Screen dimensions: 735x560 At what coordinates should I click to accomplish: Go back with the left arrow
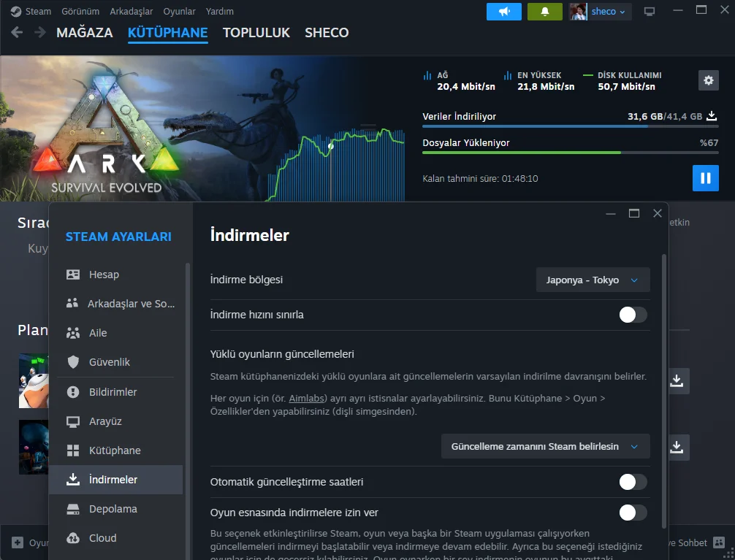[17, 32]
